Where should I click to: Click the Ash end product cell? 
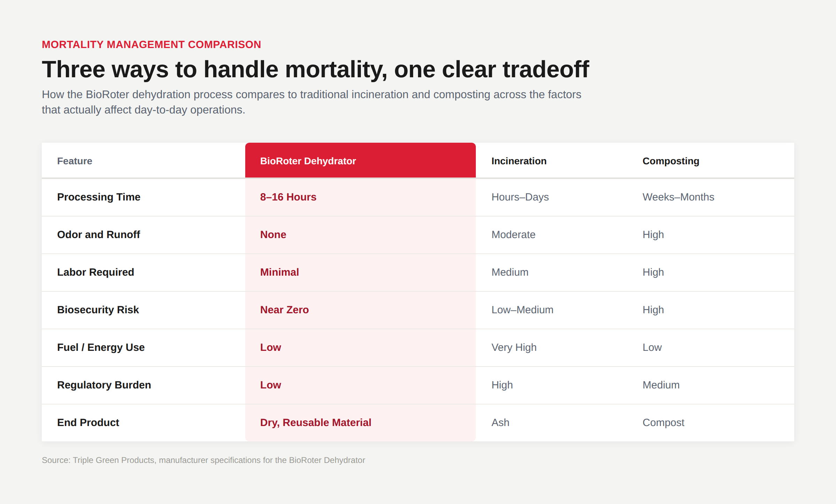coord(500,423)
